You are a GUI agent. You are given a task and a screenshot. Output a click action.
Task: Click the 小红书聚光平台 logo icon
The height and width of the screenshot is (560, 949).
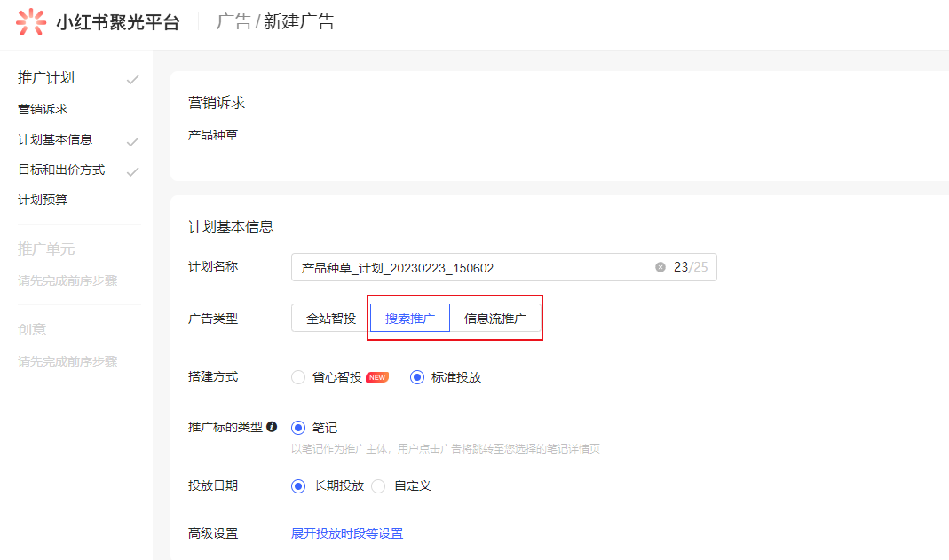(31, 22)
